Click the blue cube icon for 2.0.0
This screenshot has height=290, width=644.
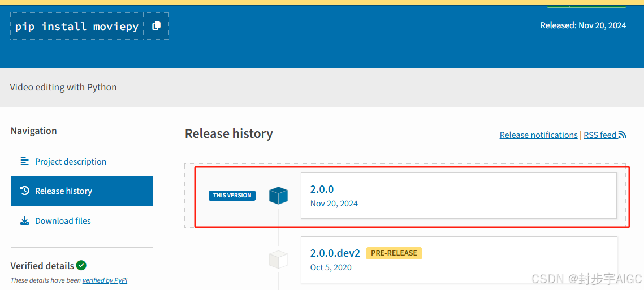pyautogui.click(x=278, y=195)
